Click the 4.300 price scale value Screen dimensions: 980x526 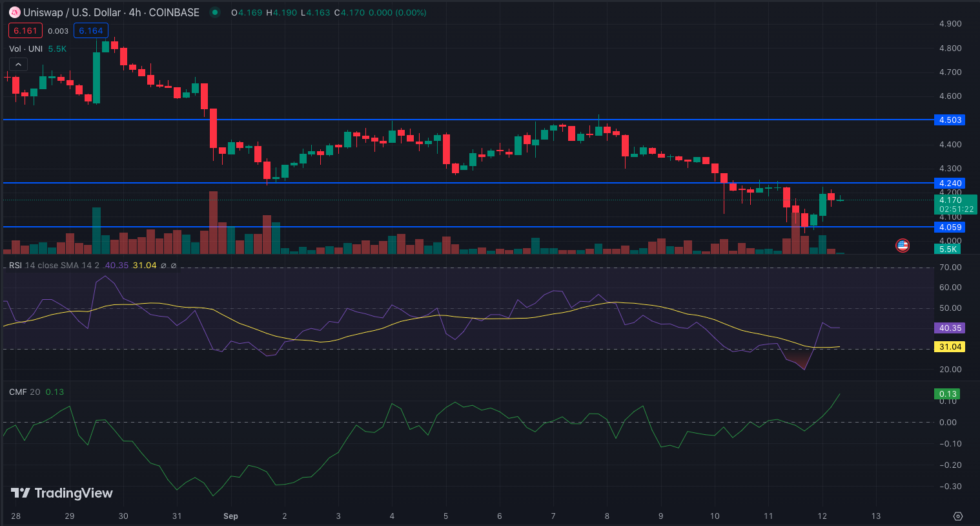click(x=950, y=169)
